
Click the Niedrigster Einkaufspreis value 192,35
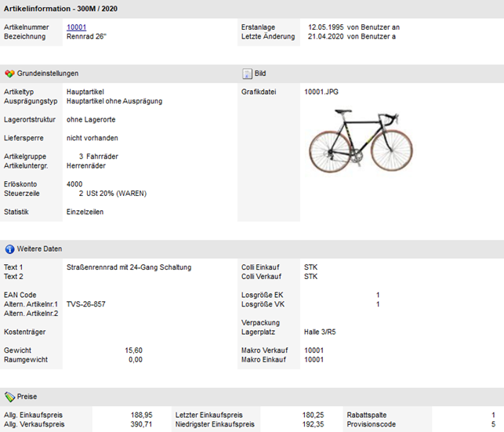point(312,424)
